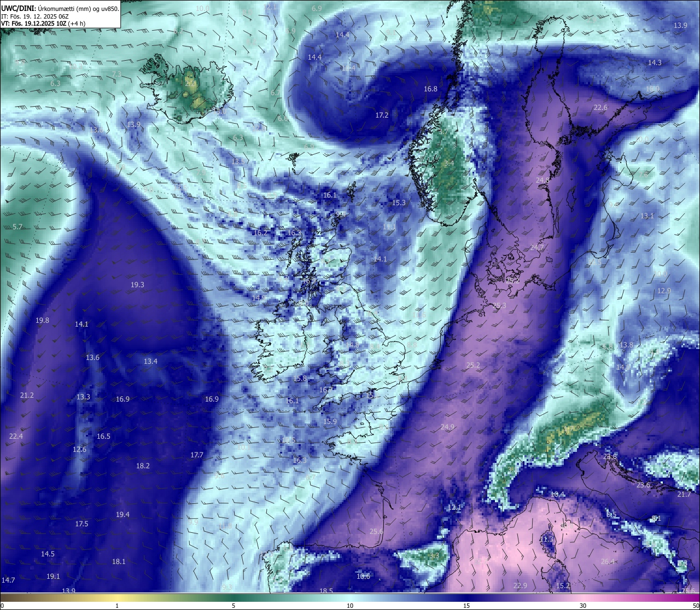Click the 19.4 value on the map
Image resolution: width=700 pixels, height=610 pixels.
(122, 514)
